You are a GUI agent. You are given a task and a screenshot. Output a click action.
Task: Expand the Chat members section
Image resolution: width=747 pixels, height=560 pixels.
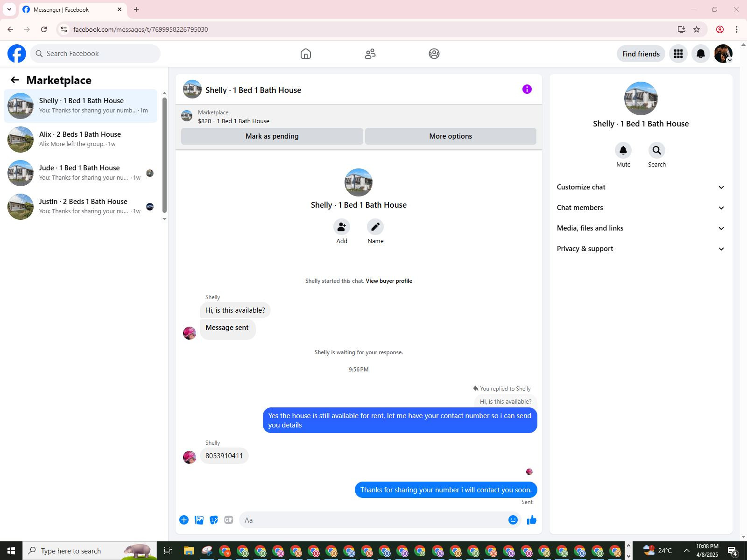point(641,208)
